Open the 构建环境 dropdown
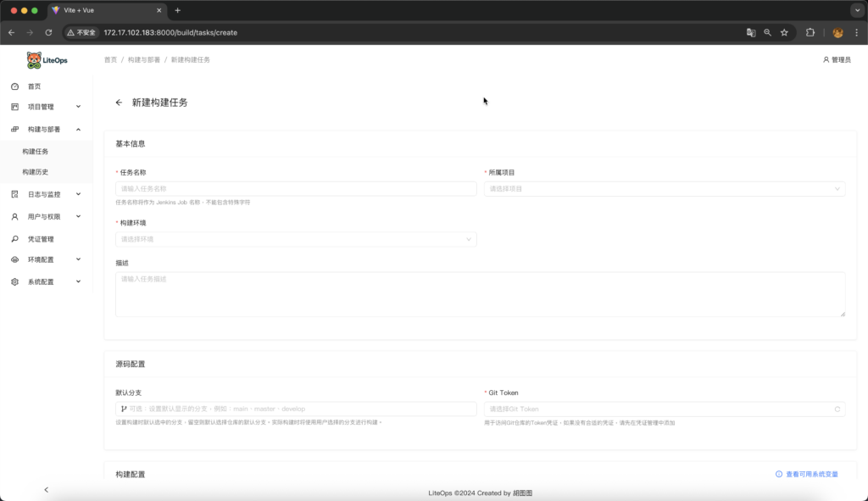The image size is (868, 501). [x=296, y=239]
